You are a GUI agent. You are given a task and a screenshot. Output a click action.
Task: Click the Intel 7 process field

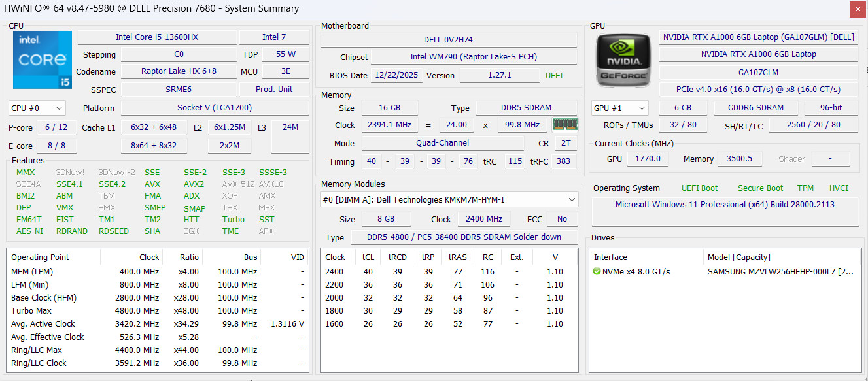[274, 37]
